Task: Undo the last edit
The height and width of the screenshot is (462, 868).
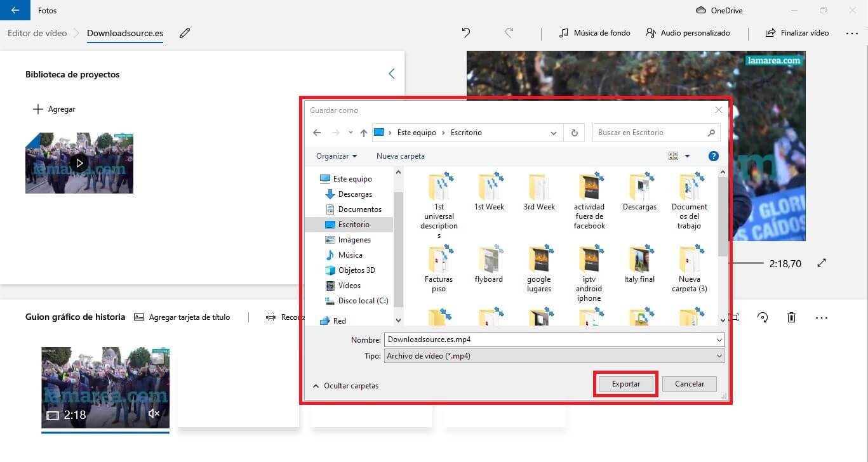Action: 466,32
